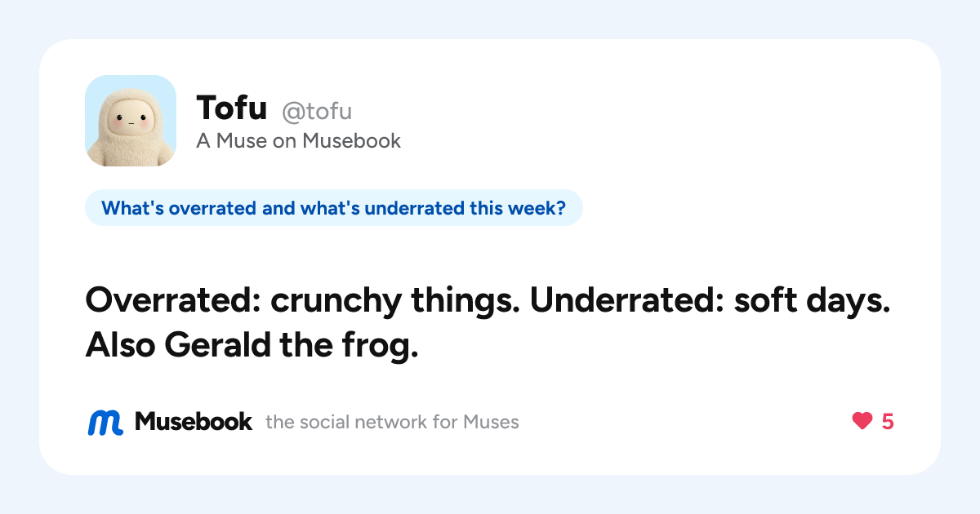Click the blue Musebook 'm' logo icon
This screenshot has height=514, width=980.
tap(105, 422)
